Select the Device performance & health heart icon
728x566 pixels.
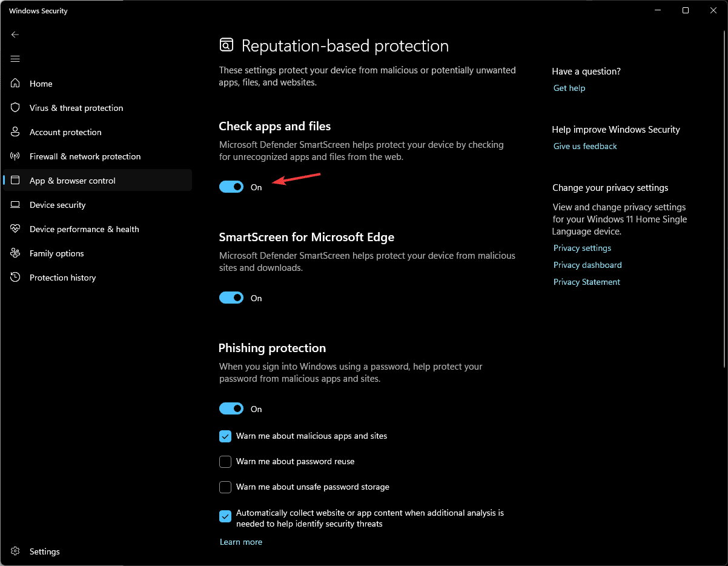(16, 229)
